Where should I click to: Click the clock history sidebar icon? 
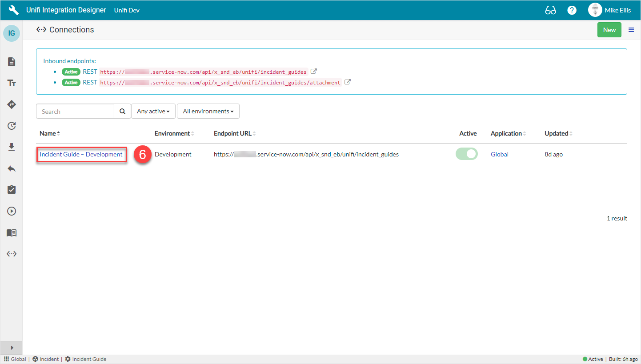point(12,126)
